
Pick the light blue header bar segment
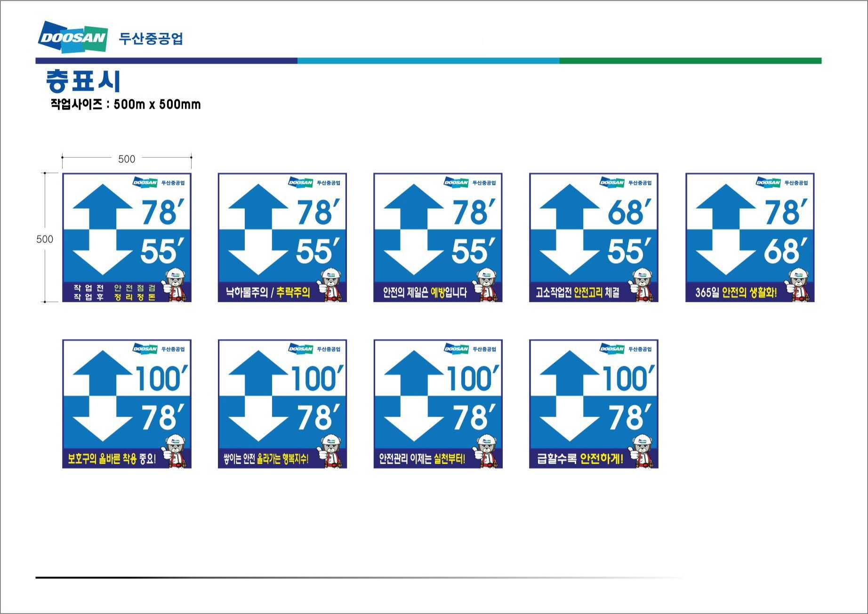coord(428,61)
